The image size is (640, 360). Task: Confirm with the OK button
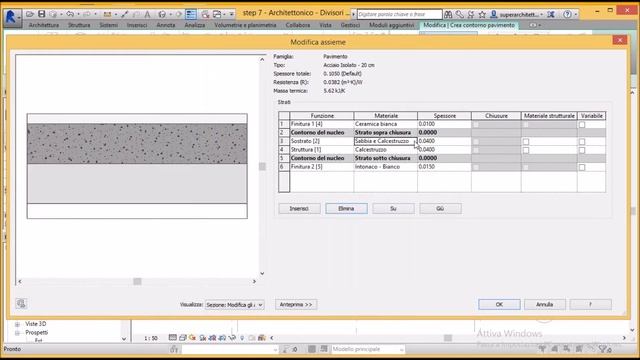(499, 304)
